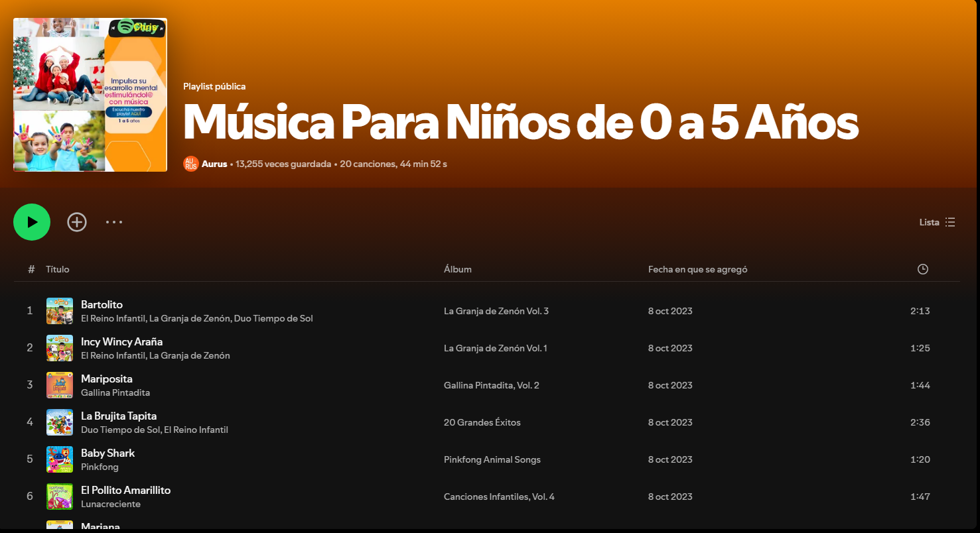
Task: Open more options three-dot menu
Action: (114, 222)
